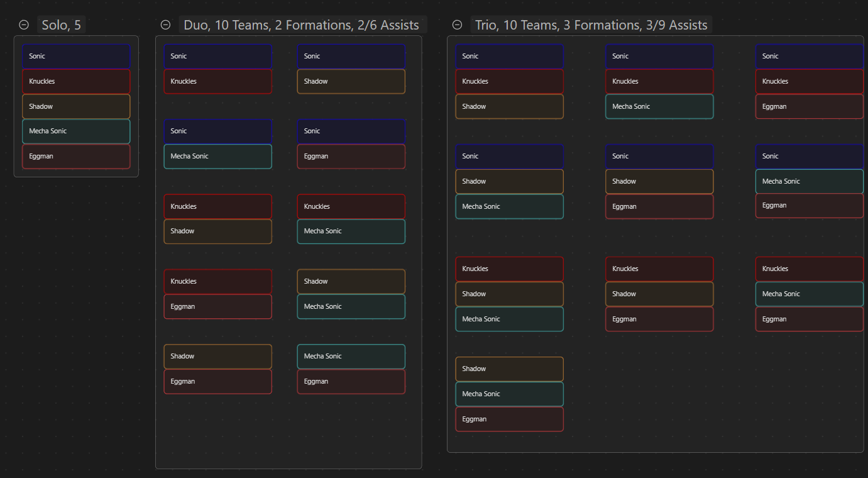This screenshot has height=478, width=868.
Task: Click Eggman in Trio Sonic, Mecha Sonic, Eggman team
Action: (810, 206)
